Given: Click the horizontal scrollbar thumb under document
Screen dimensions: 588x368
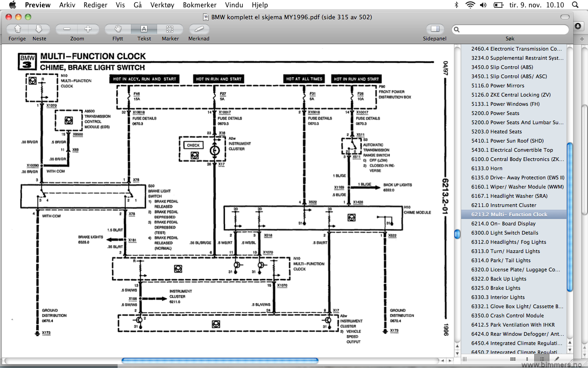Looking at the screenshot, I should (x=220, y=361).
